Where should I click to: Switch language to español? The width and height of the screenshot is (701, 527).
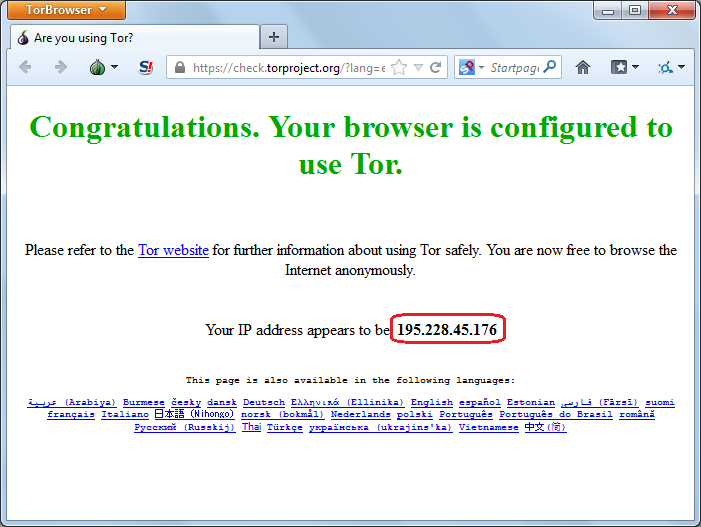480,402
